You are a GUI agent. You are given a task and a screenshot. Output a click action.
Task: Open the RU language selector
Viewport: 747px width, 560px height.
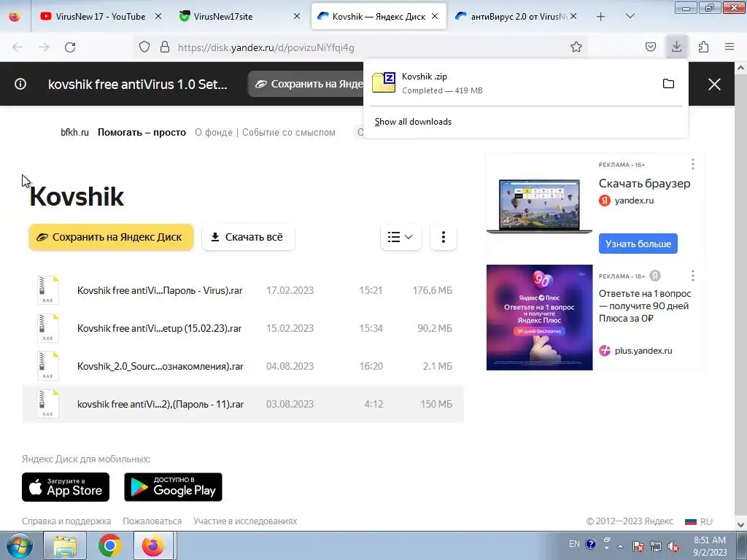[x=699, y=521]
